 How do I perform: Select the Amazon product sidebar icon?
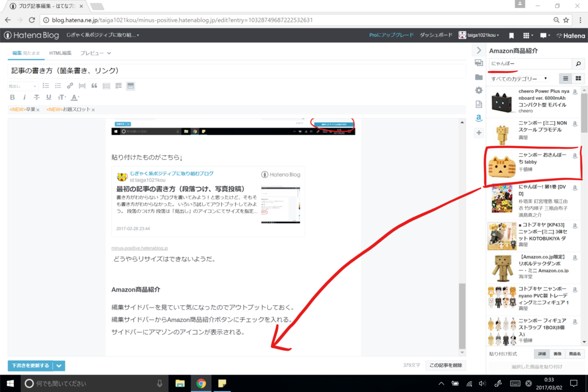tap(478, 117)
